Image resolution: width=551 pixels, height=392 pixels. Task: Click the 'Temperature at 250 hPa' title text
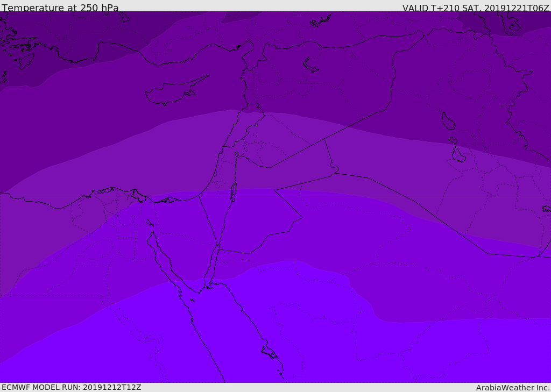[x=60, y=8]
